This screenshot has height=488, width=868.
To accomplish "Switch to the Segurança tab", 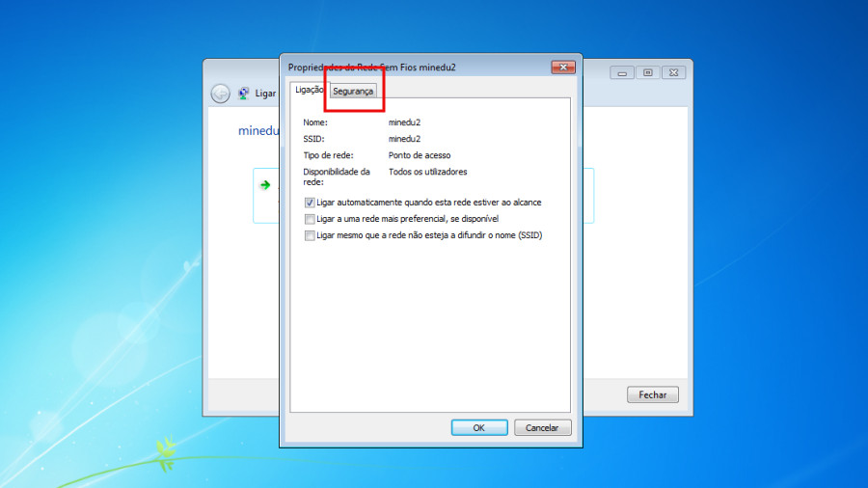I will [353, 91].
